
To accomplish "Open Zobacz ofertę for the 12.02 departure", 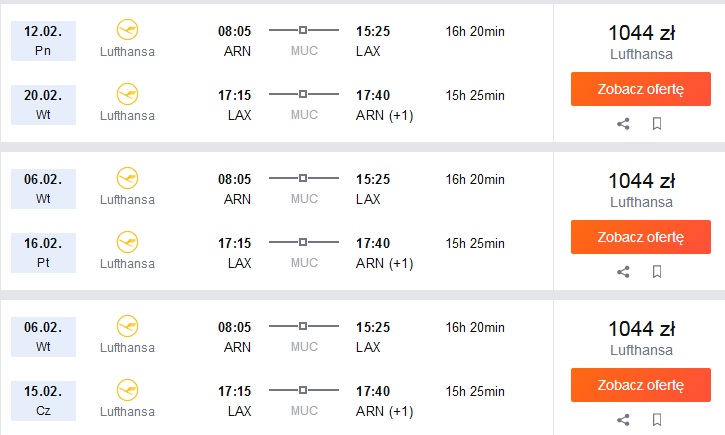I will [x=640, y=89].
